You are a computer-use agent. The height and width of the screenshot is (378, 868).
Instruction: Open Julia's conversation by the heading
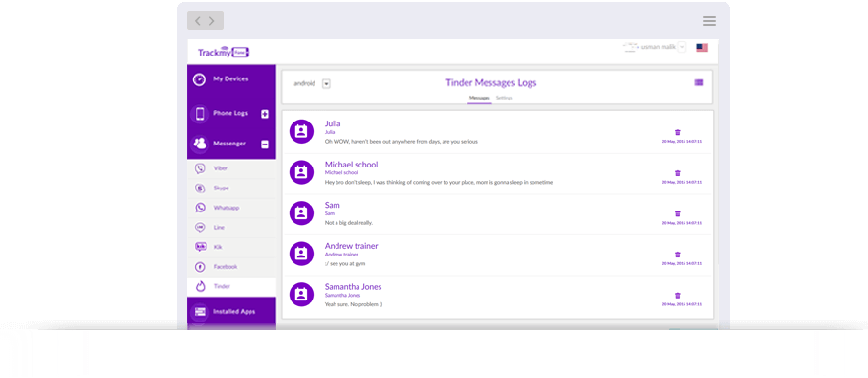[x=333, y=123]
